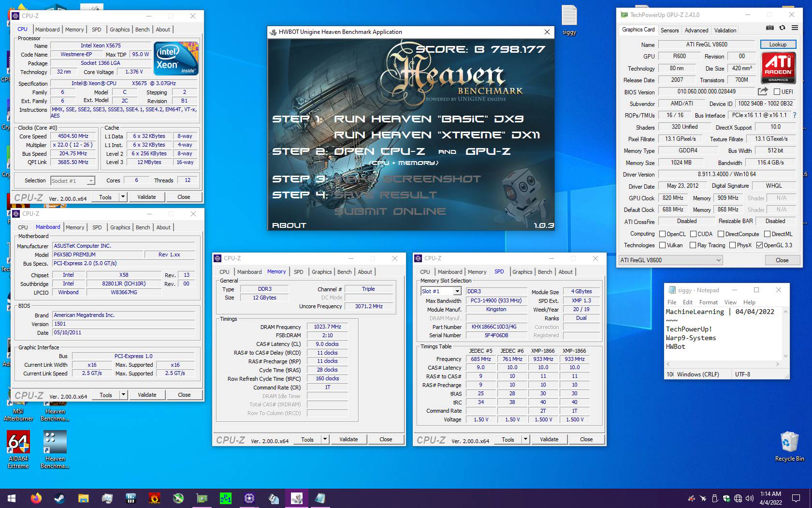812x508 pixels.
Task: Click the FurMark flame taskbar icon
Action: pos(155,498)
